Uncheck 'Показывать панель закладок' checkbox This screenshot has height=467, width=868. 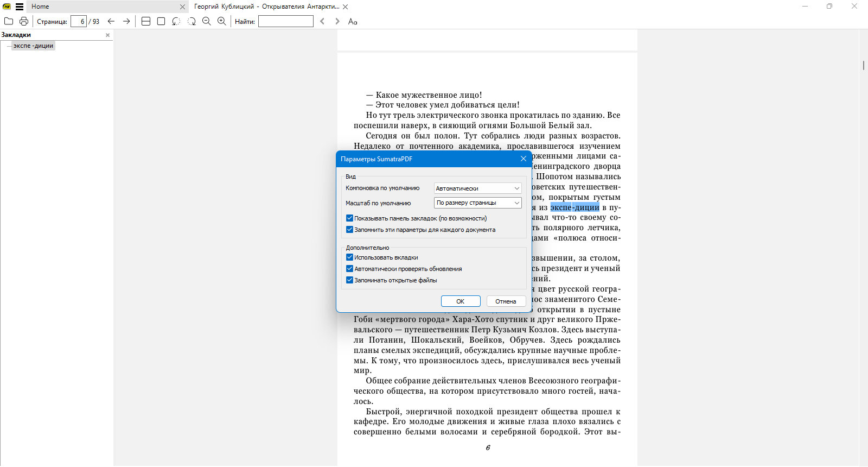pos(349,218)
